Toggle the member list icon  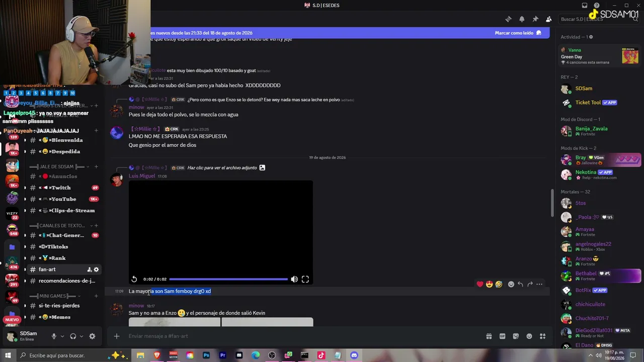click(548, 19)
